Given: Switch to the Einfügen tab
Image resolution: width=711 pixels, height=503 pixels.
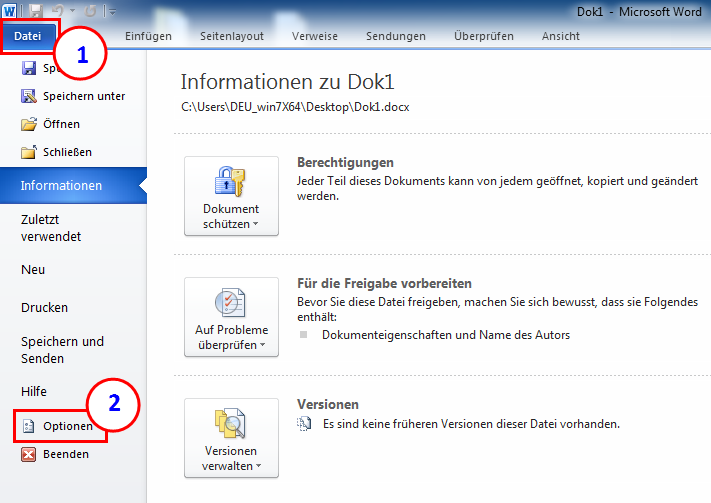Looking at the screenshot, I should (148, 36).
